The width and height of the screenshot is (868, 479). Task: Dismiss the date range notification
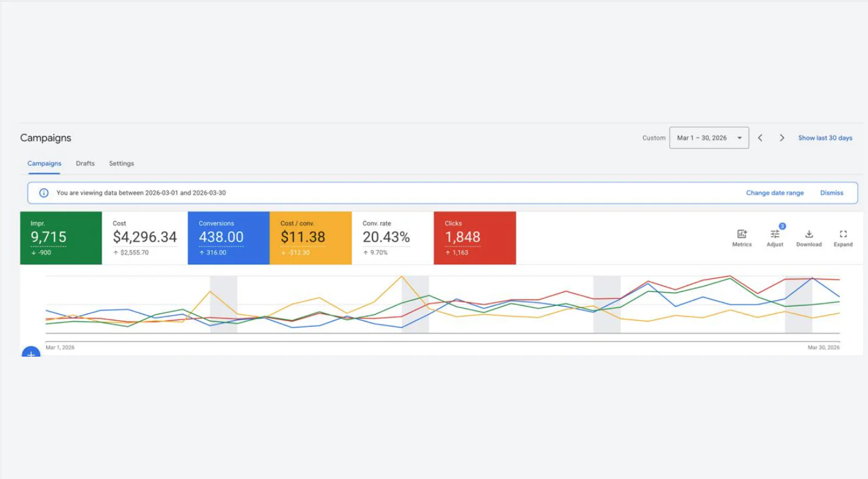(x=831, y=193)
